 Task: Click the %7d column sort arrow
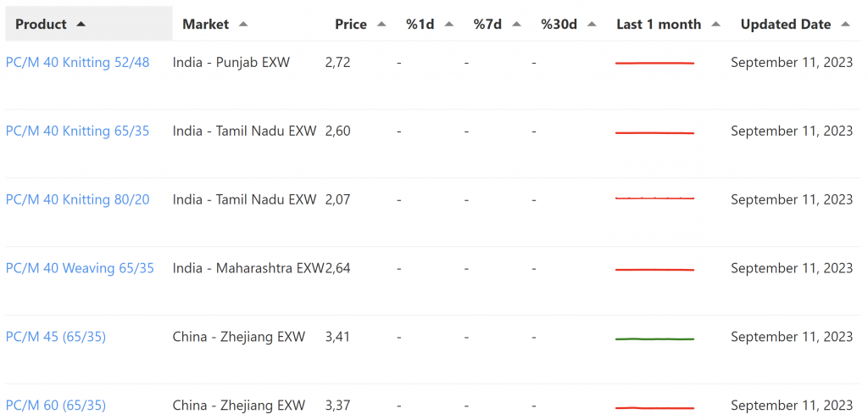tap(516, 25)
